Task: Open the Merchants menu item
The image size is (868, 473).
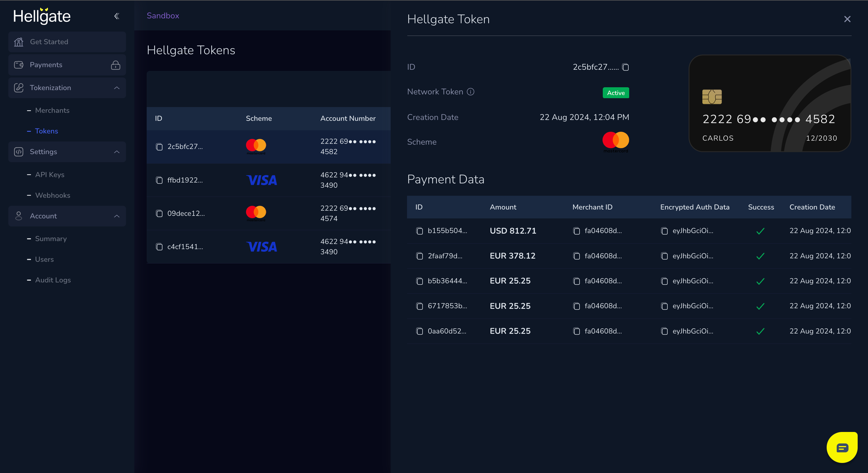Action: click(52, 110)
